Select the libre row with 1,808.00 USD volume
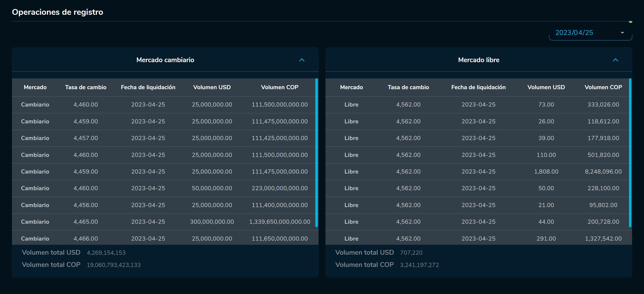644x294 pixels. point(546,172)
